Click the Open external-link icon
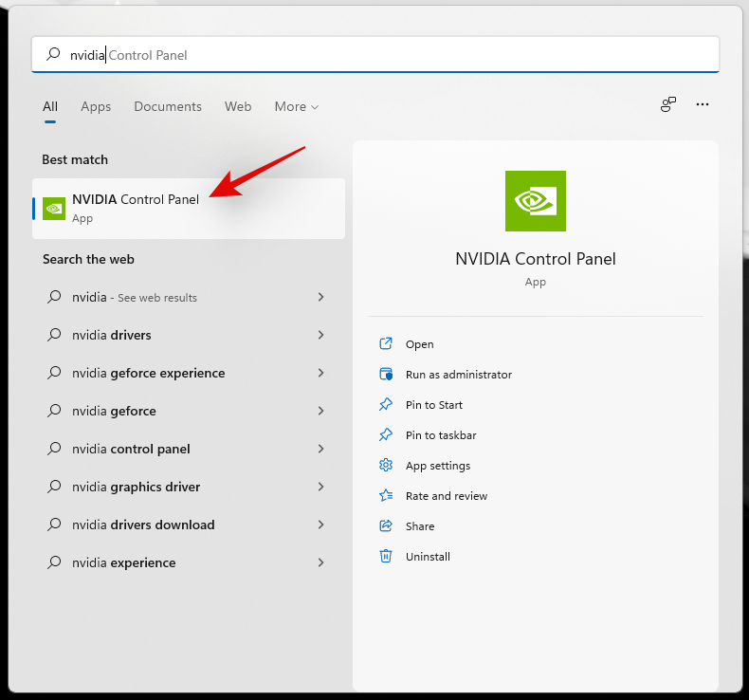The image size is (749, 700). coord(386,343)
